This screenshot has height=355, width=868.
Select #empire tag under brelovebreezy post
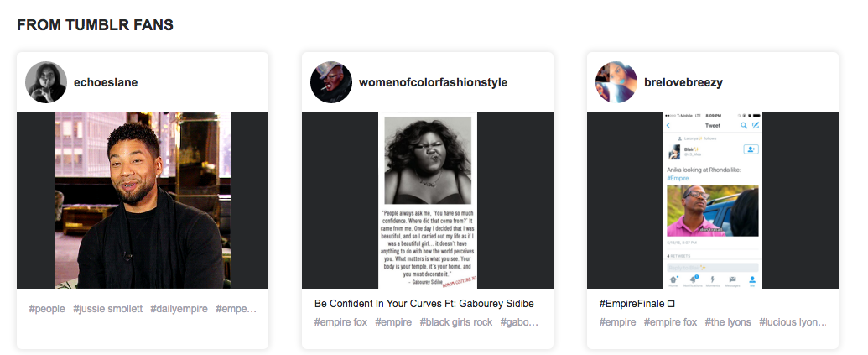pyautogui.click(x=617, y=321)
